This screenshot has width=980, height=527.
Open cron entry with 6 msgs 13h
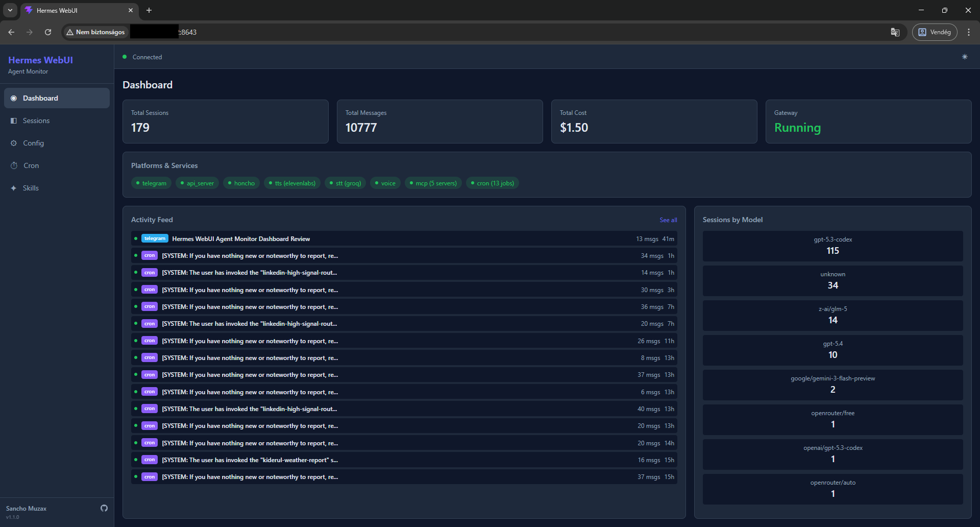tap(404, 392)
